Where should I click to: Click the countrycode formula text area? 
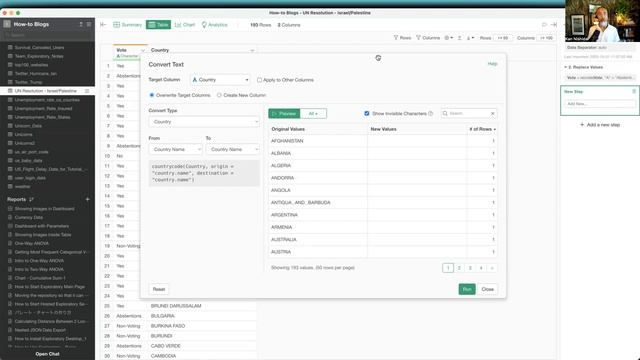(x=204, y=173)
